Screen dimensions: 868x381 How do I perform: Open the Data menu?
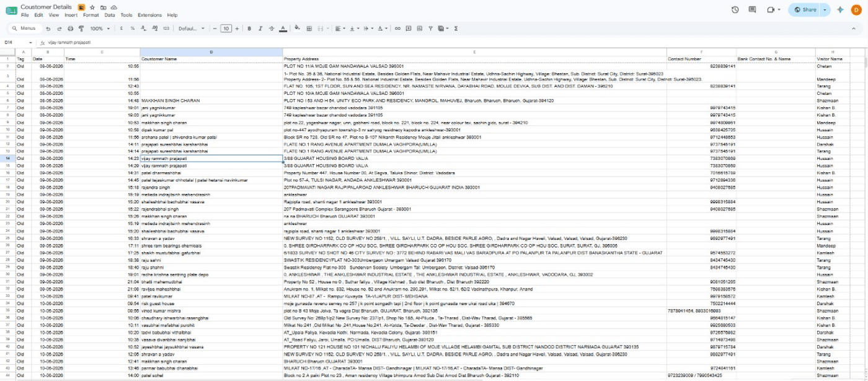pyautogui.click(x=110, y=15)
